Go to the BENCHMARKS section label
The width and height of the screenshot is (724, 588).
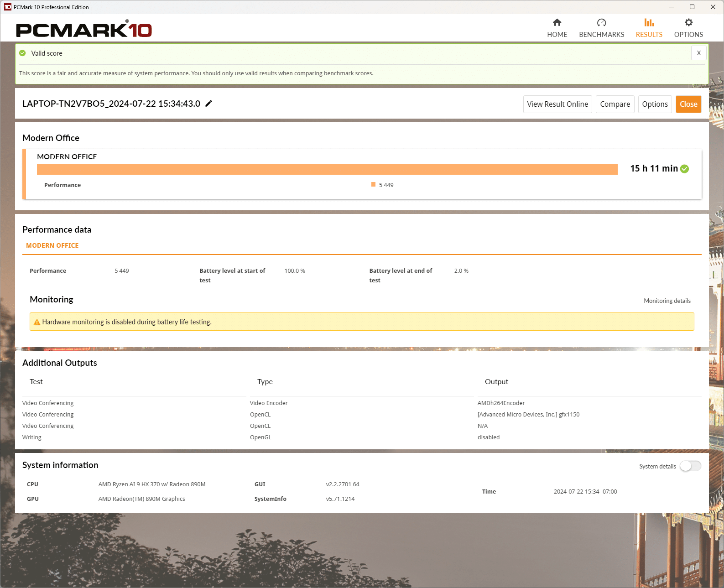pos(601,35)
